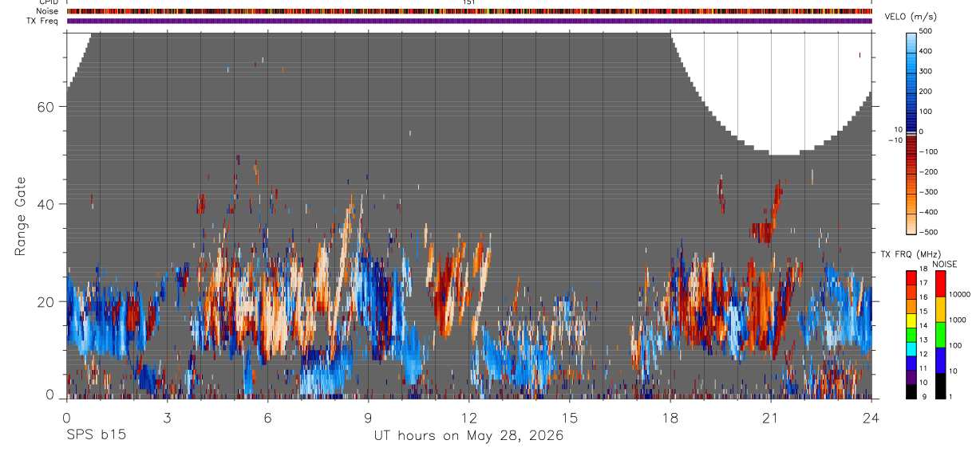
Task: Click the x-axis tick label '24'
Action: coord(871,418)
